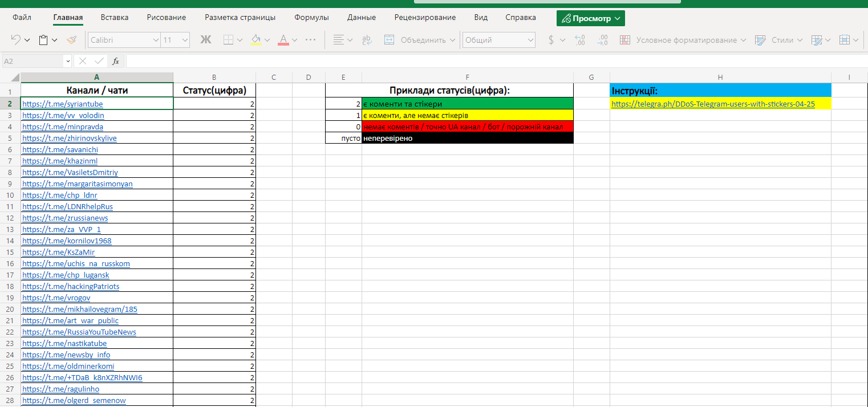
Task: Toggle bold (Ж) formatting
Action: [x=206, y=40]
